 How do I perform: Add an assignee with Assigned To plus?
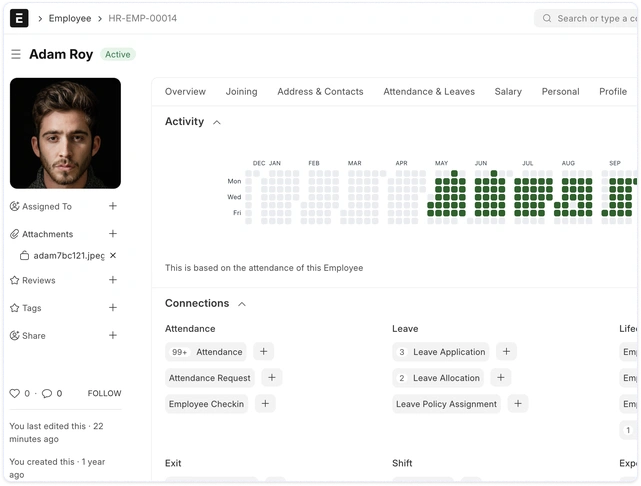pos(113,206)
